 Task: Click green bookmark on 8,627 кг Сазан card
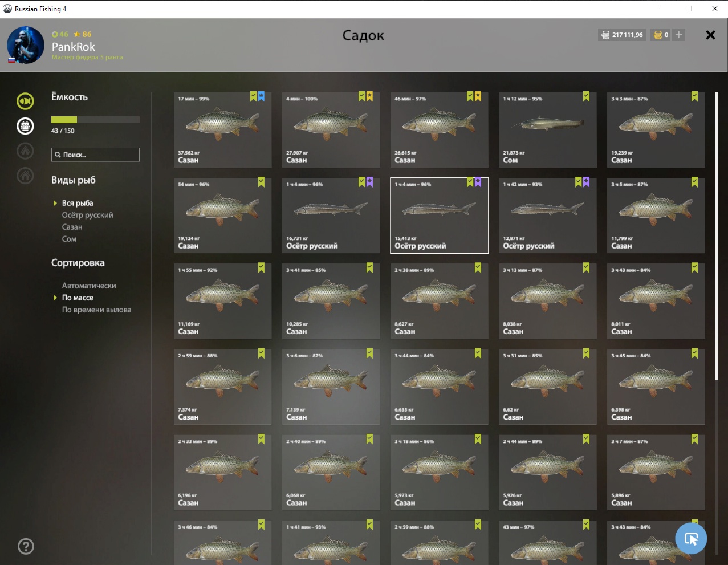[478, 268]
